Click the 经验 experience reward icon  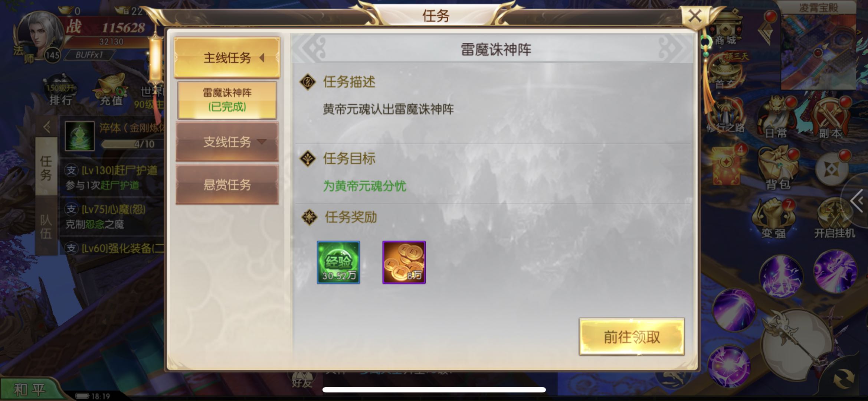tap(338, 263)
